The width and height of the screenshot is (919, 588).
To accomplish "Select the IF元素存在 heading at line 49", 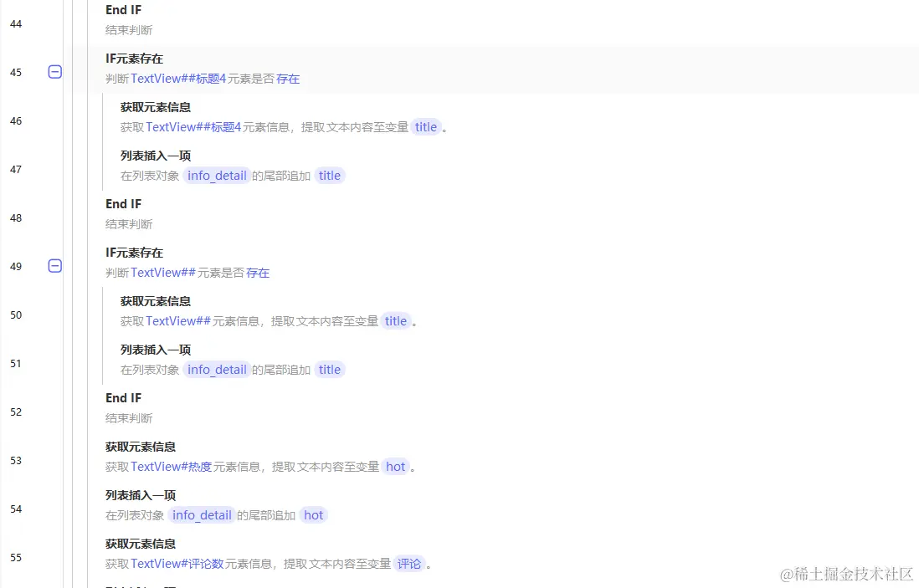I will 134,253.
